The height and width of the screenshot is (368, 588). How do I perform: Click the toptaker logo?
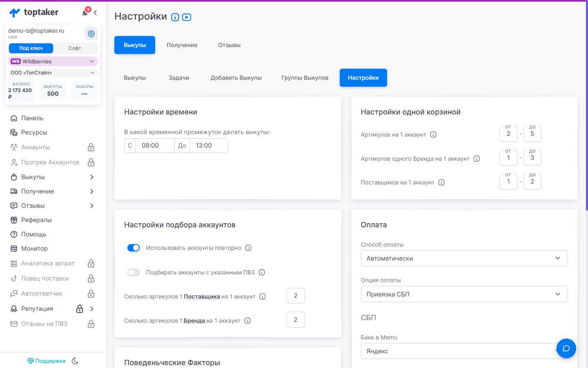pyautogui.click(x=33, y=12)
